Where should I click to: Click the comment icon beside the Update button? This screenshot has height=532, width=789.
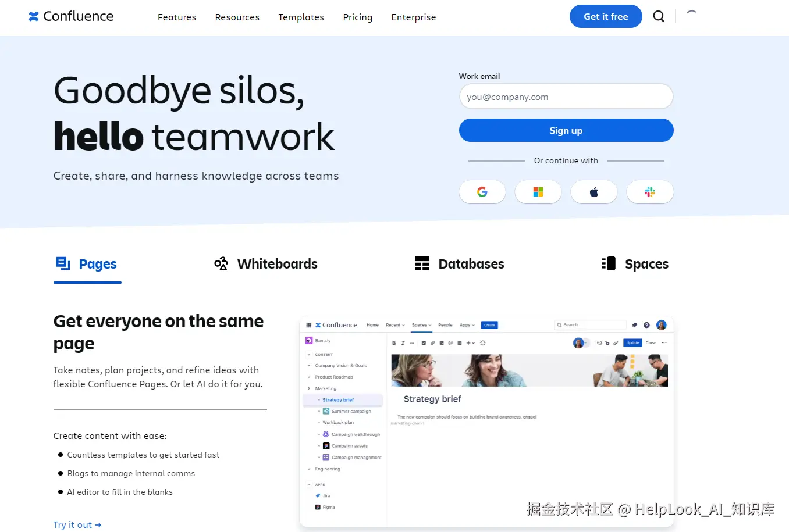tap(599, 342)
